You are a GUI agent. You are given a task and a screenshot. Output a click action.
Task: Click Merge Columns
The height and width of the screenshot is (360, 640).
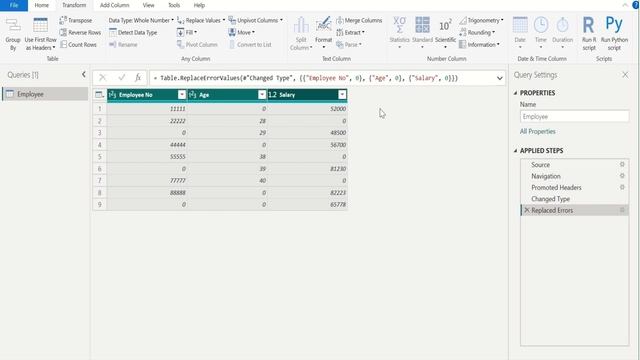[359, 20]
